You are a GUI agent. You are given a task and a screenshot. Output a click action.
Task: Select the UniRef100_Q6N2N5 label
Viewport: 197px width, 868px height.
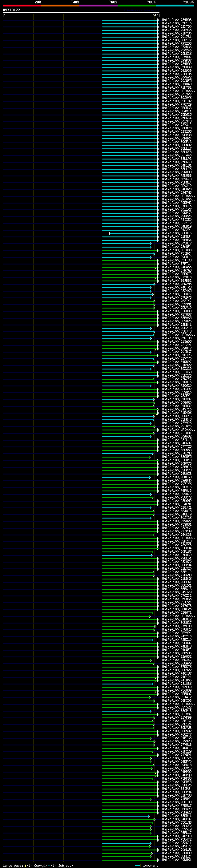point(177,284)
